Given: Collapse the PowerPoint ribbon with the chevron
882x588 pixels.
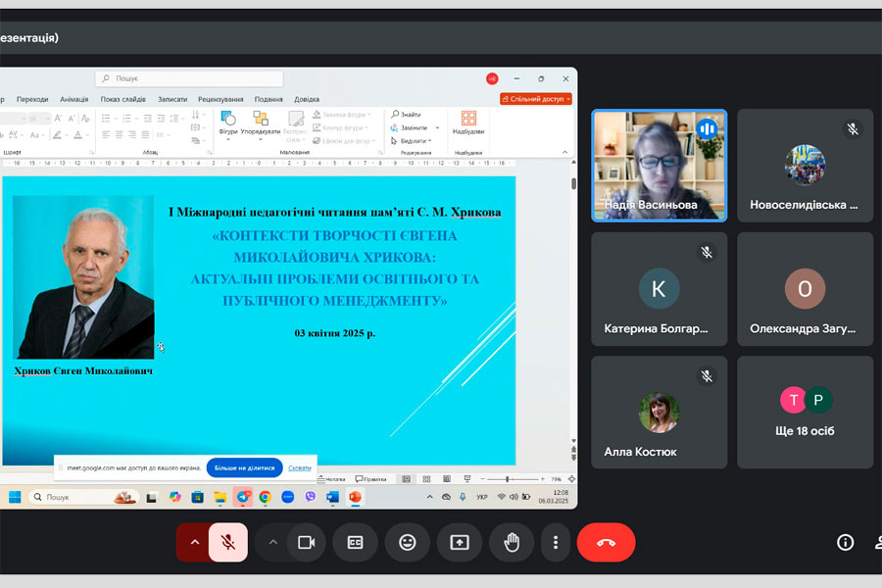Looking at the screenshot, I should click(x=564, y=153).
